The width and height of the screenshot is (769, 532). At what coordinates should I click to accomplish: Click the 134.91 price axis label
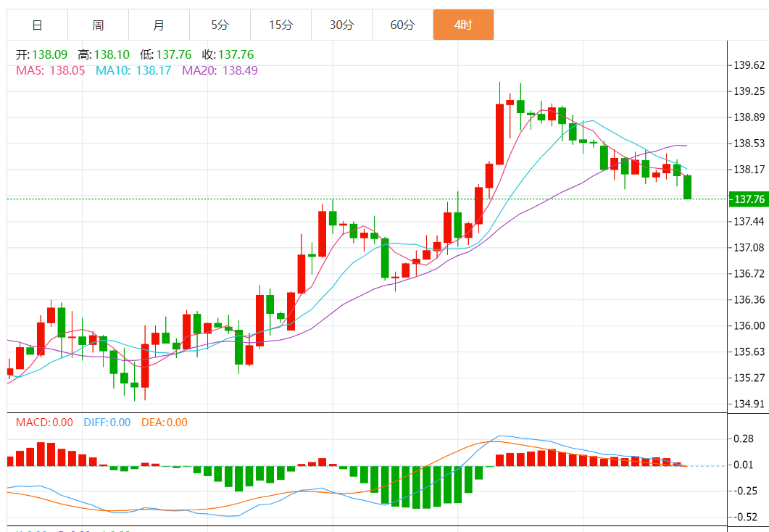coord(749,404)
